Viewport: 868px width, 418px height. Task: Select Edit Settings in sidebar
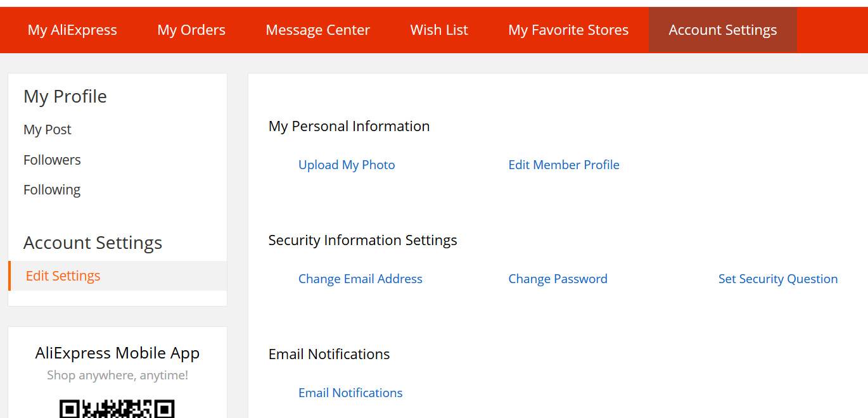coord(118,275)
